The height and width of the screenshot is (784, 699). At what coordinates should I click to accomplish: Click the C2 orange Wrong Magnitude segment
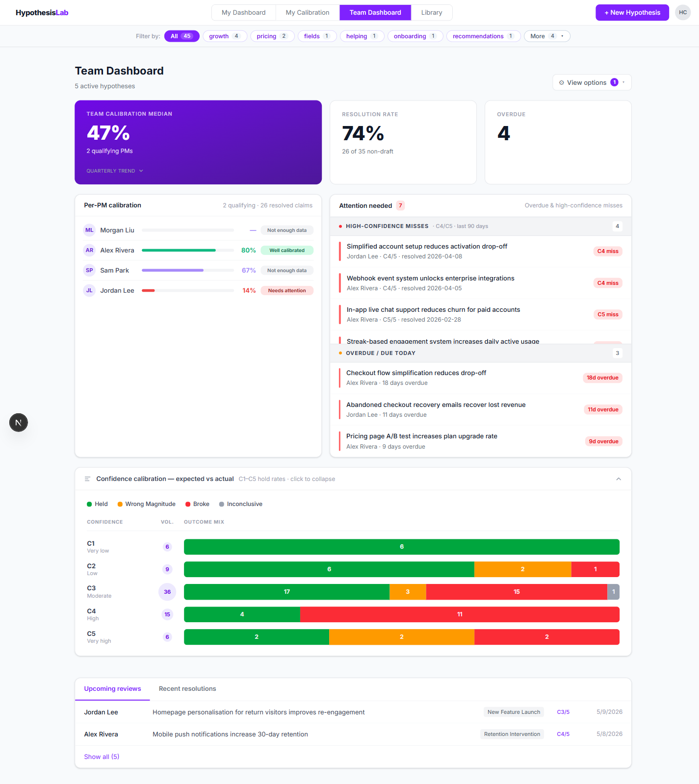pyautogui.click(x=523, y=569)
